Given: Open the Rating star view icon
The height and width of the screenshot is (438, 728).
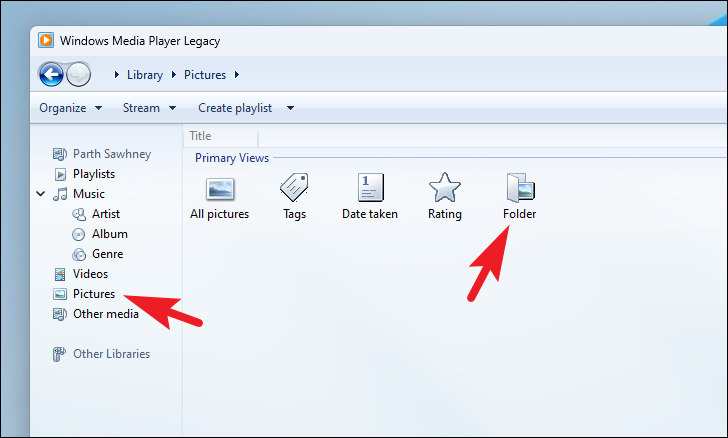Looking at the screenshot, I should [445, 188].
